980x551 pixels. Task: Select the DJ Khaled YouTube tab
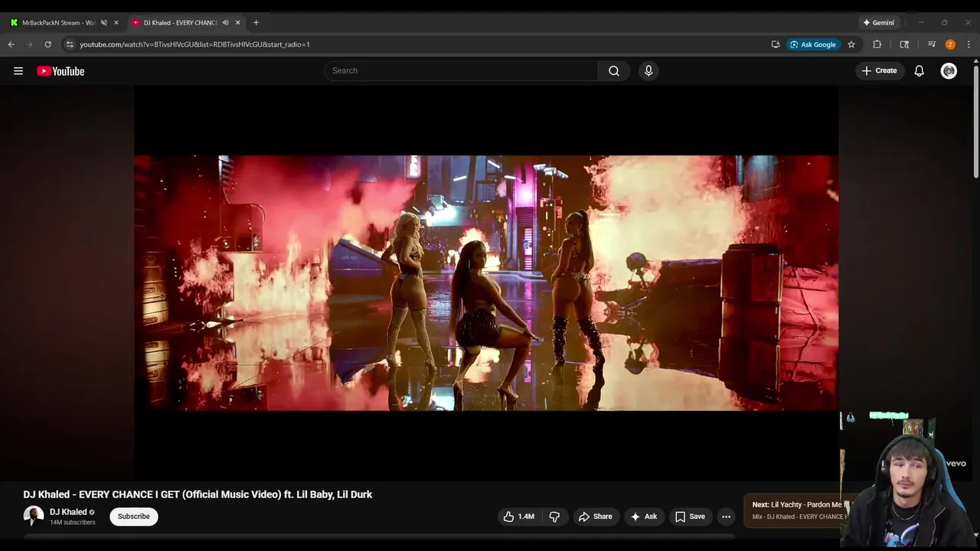click(x=181, y=23)
